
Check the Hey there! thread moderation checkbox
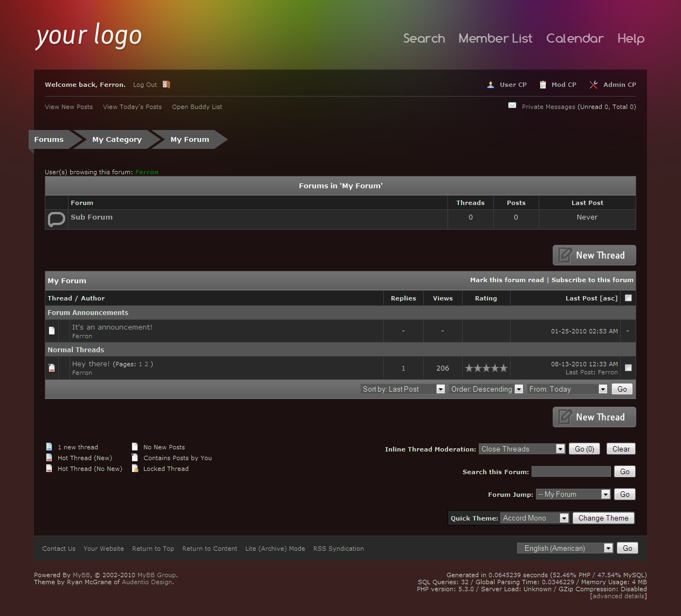pos(628,368)
